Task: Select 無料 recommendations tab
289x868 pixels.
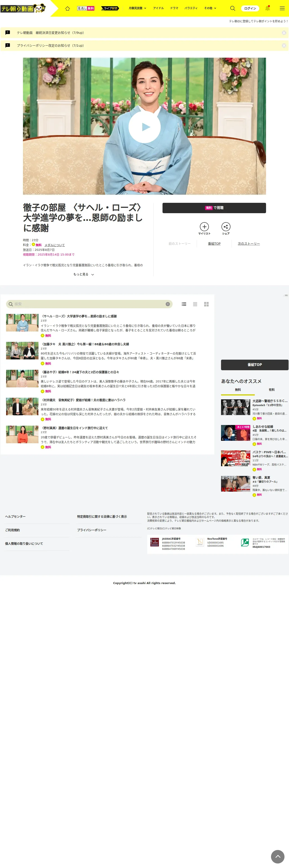Action: (238, 390)
